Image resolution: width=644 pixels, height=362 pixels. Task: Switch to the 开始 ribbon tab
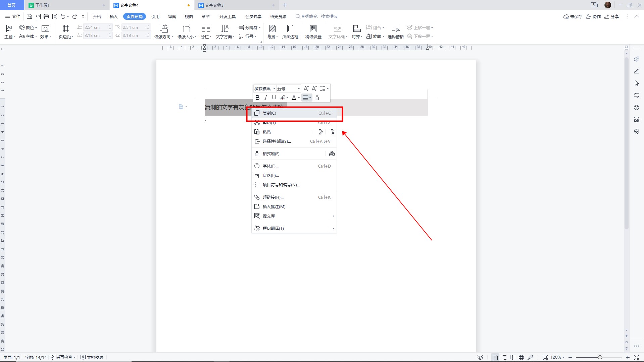97,16
